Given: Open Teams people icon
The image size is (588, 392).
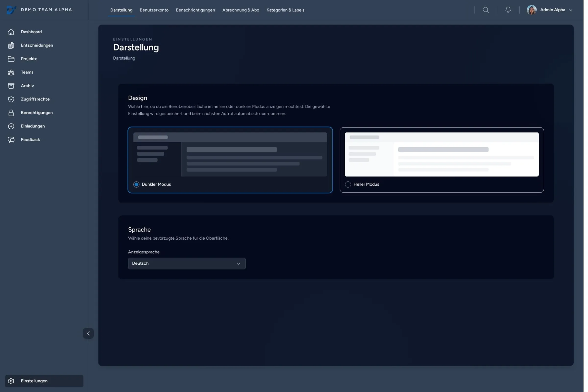Looking at the screenshot, I should (11, 72).
